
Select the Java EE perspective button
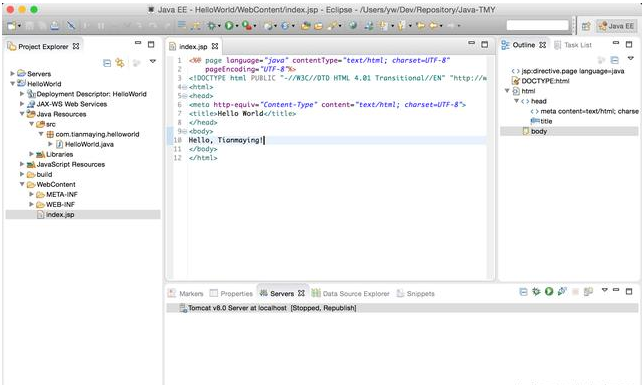616,26
